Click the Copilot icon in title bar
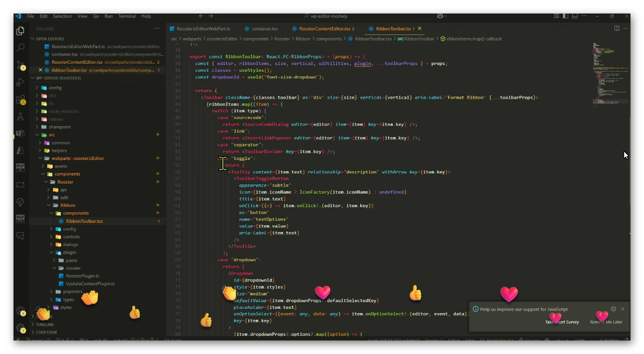 point(440,16)
